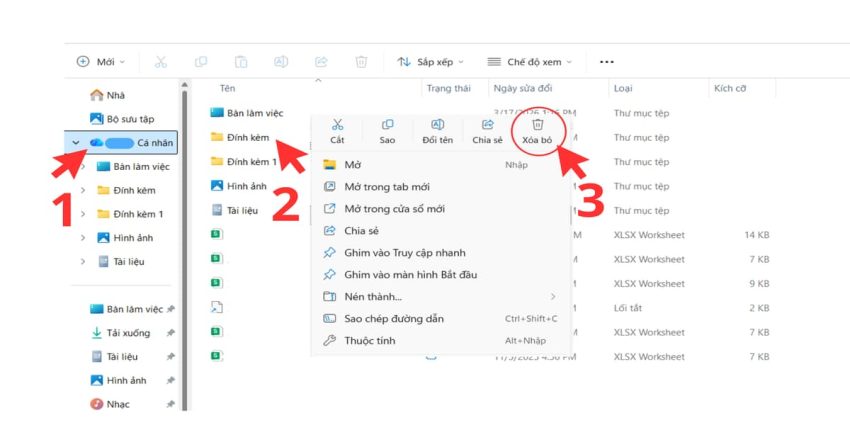Open Tải xuống in quick access
Screen dimensions: 850x425
120,333
